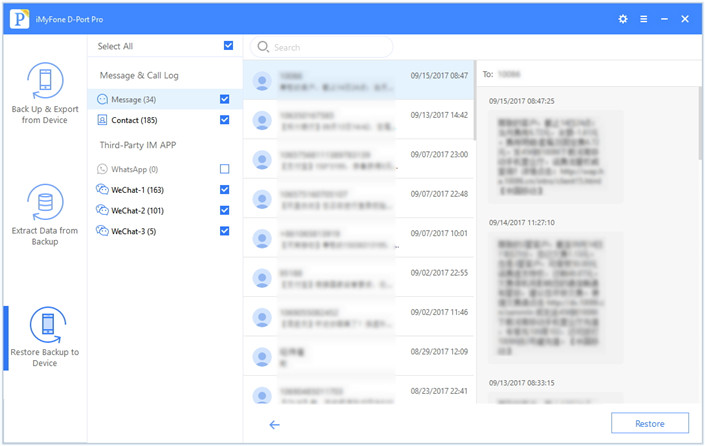Image resolution: width=705 pixels, height=446 pixels.
Task: Click the 09/13/2017 08:33:15 message time
Action: 522,383
